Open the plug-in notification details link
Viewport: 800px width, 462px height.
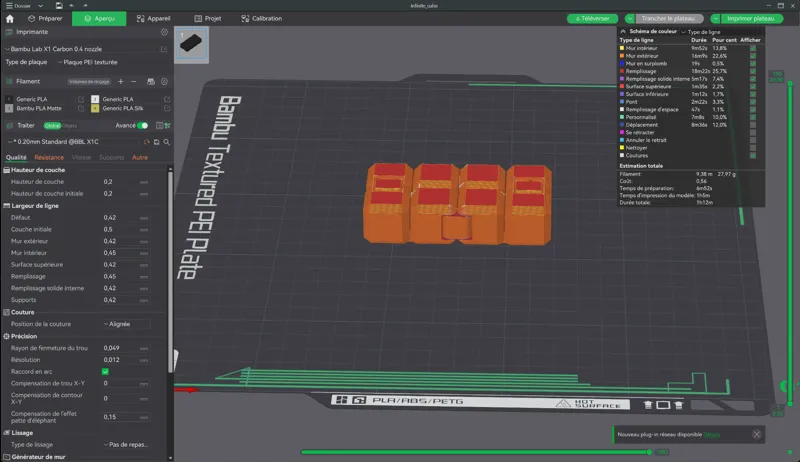[x=712, y=434]
